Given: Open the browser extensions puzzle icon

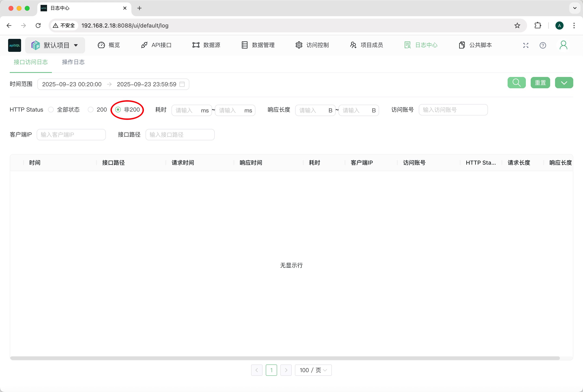Looking at the screenshot, I should click(x=537, y=26).
